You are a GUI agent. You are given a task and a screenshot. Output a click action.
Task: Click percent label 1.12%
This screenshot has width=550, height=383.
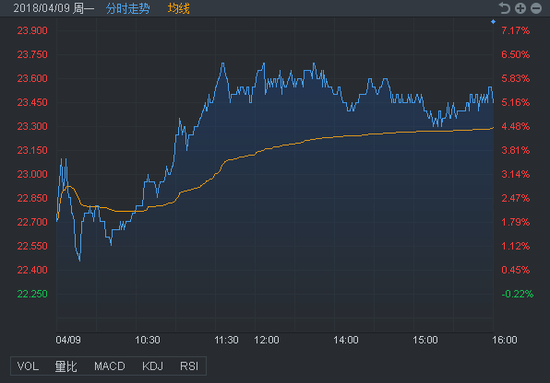click(515, 246)
